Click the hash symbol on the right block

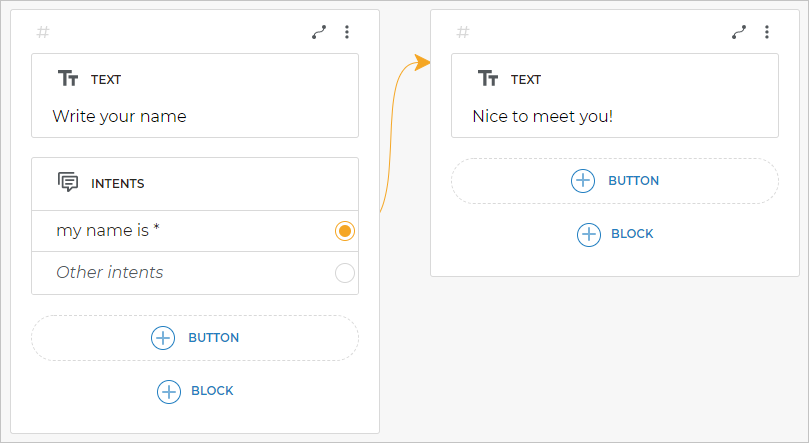463,32
